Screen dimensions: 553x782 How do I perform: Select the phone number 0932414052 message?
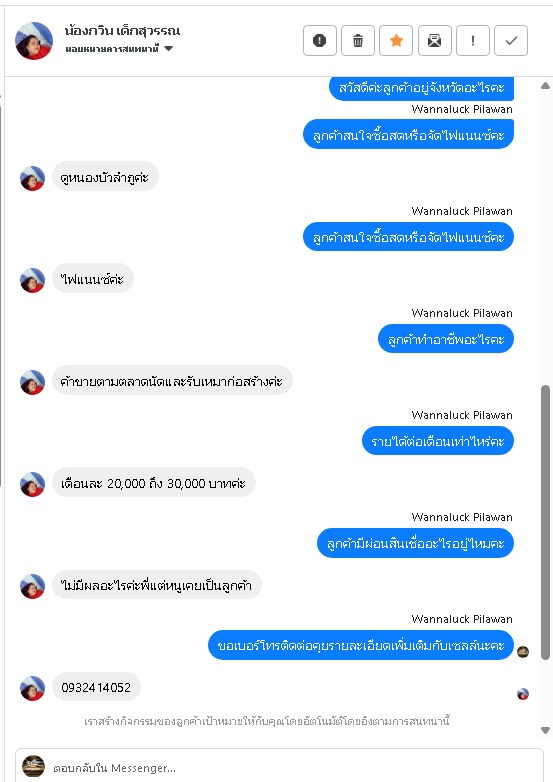coord(96,687)
